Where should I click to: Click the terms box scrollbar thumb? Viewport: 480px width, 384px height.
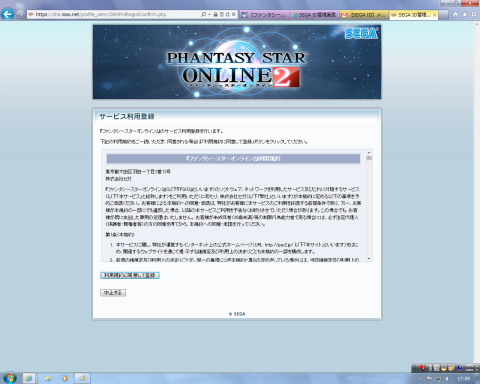(x=369, y=158)
